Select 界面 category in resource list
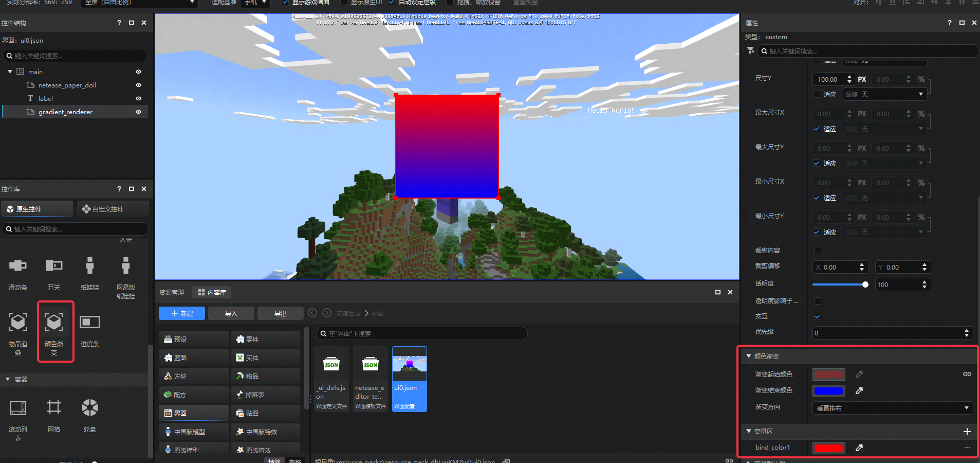980x463 pixels. click(x=194, y=413)
